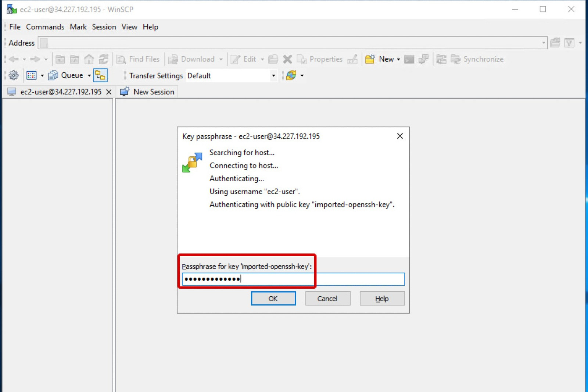Click the view style grid icon
The image size is (588, 392).
32,75
